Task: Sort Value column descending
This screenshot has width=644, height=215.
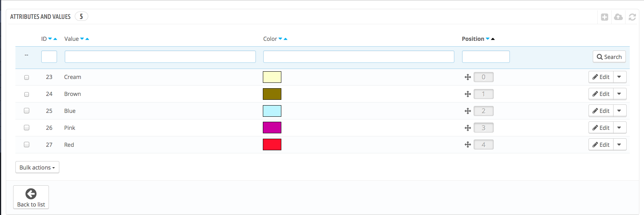Action: click(x=82, y=39)
